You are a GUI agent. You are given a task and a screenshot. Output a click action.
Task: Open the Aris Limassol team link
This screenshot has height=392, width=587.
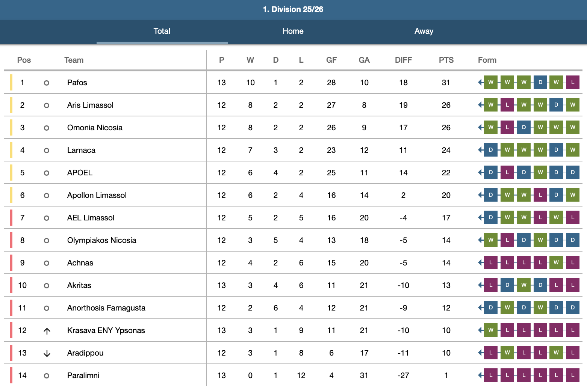click(90, 105)
